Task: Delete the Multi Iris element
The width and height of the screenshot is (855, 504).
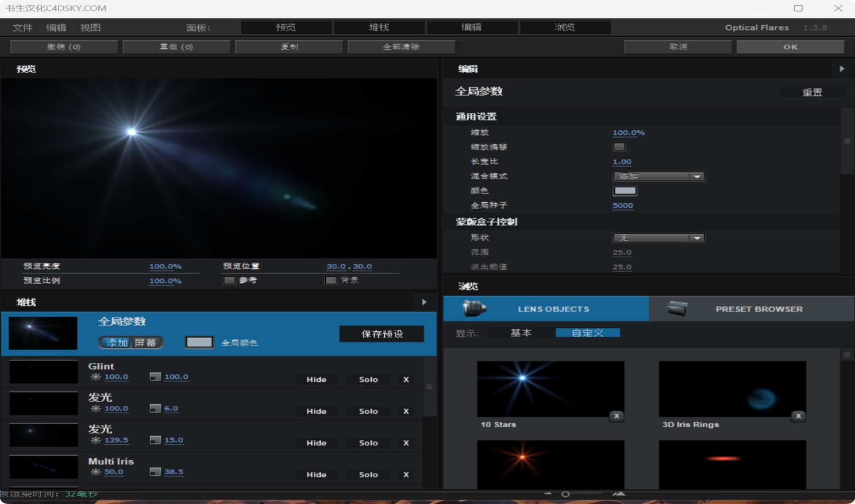Action: click(406, 474)
